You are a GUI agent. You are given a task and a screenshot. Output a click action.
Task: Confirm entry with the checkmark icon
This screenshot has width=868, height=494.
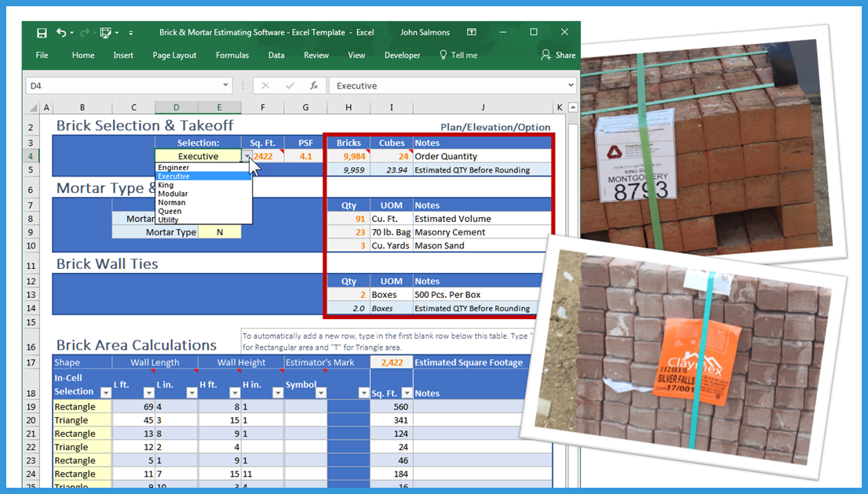click(290, 85)
